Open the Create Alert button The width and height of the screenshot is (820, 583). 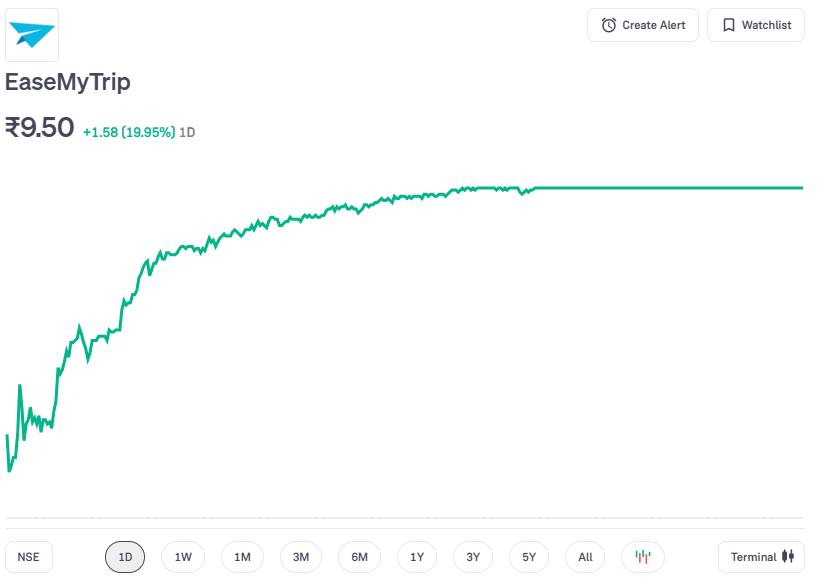point(643,25)
